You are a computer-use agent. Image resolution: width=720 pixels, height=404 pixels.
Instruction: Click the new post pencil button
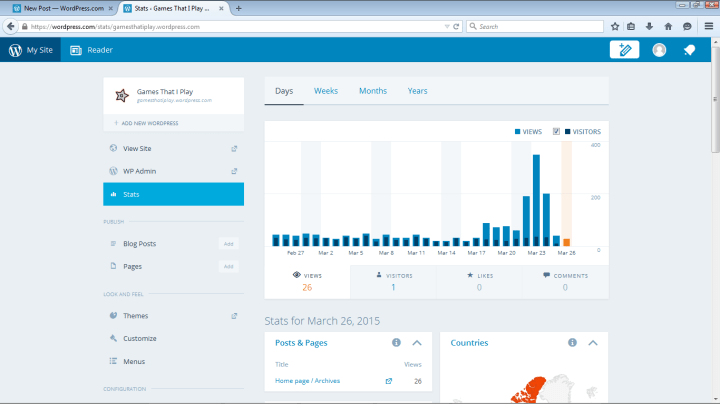coord(624,50)
